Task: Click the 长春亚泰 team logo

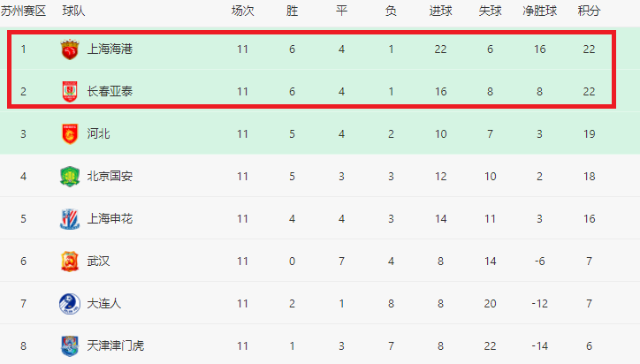Action: click(70, 91)
